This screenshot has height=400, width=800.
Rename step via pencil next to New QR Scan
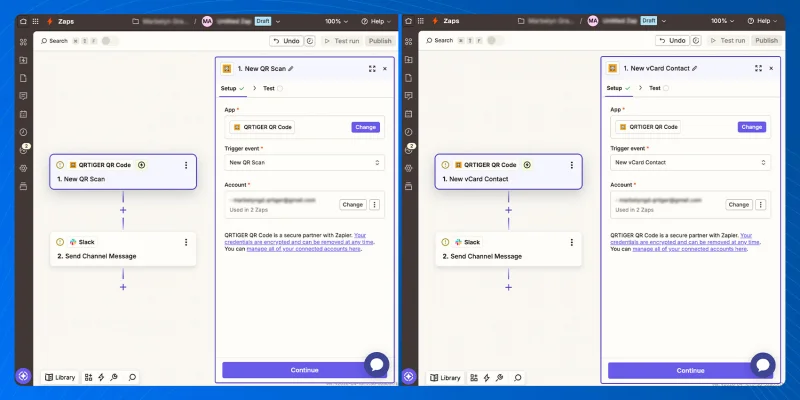pyautogui.click(x=291, y=68)
